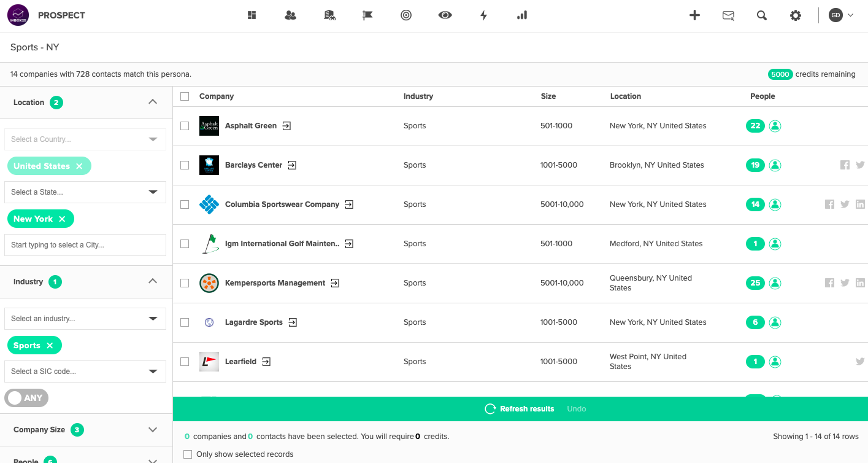This screenshot has width=868, height=463.
Task: Open Lagardre Sports details arrow icon
Action: pyautogui.click(x=293, y=322)
